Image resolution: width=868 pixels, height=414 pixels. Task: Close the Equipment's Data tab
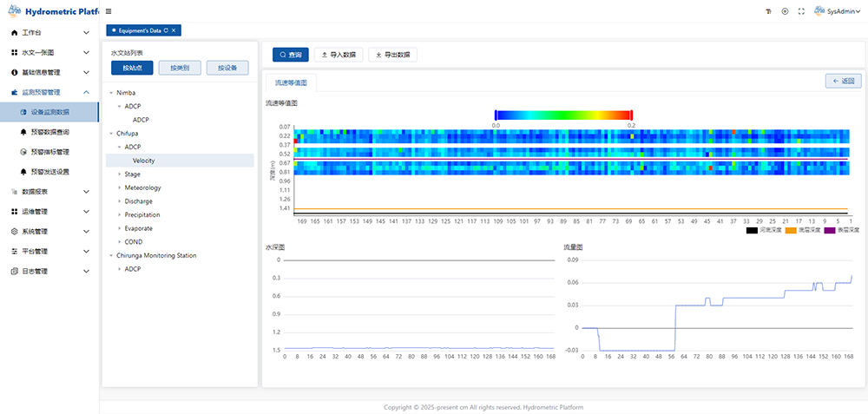174,30
